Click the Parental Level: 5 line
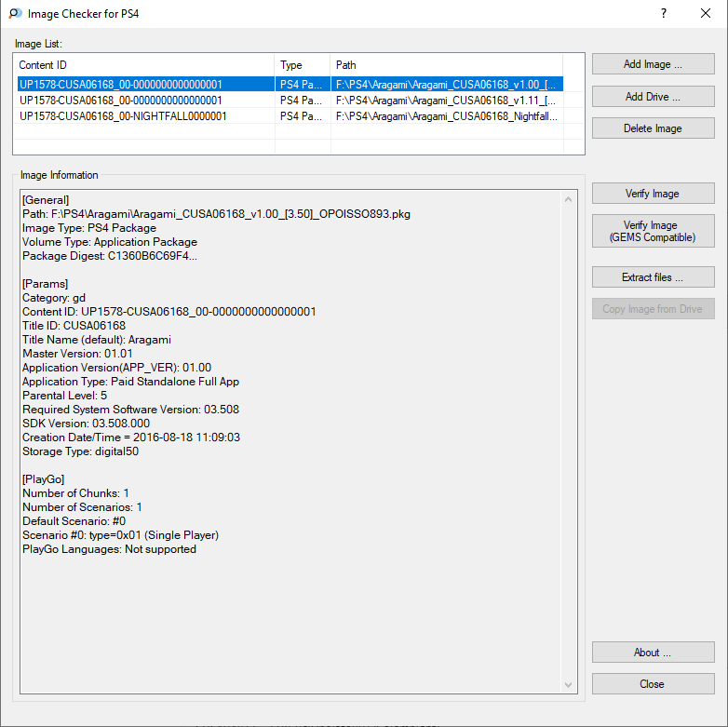 pyautogui.click(x=64, y=395)
